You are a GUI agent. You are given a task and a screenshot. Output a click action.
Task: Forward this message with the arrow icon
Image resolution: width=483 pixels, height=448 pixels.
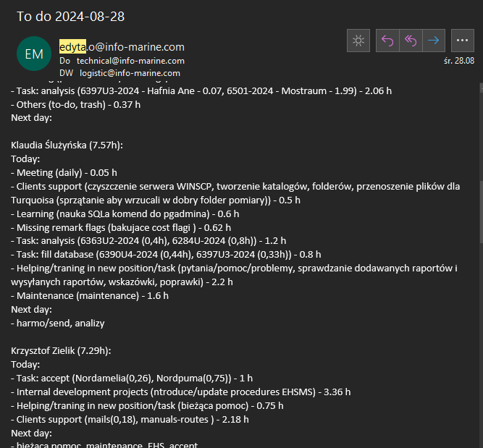433,41
